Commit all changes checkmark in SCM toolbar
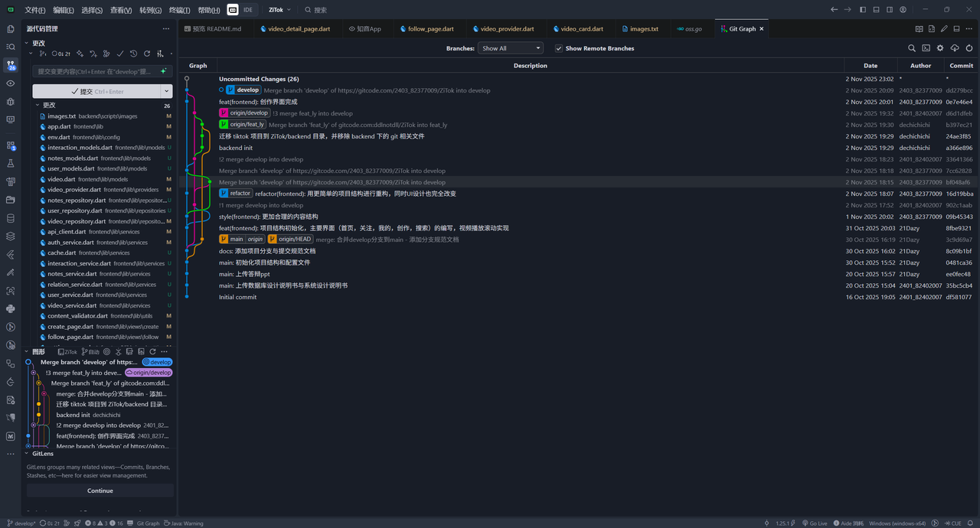Screen dimensions: 980x528 120,54
